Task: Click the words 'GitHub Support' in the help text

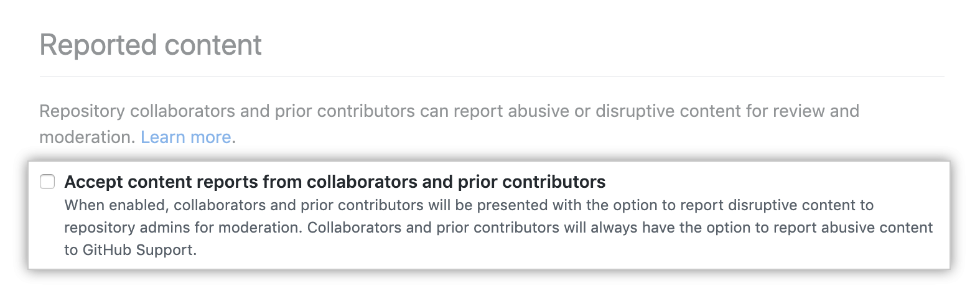Action: tap(139, 250)
